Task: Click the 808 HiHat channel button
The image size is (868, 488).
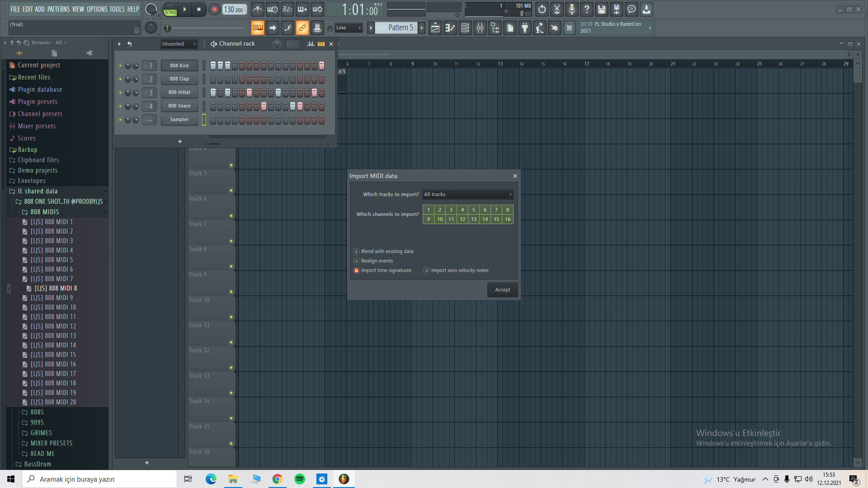Action: (x=179, y=92)
